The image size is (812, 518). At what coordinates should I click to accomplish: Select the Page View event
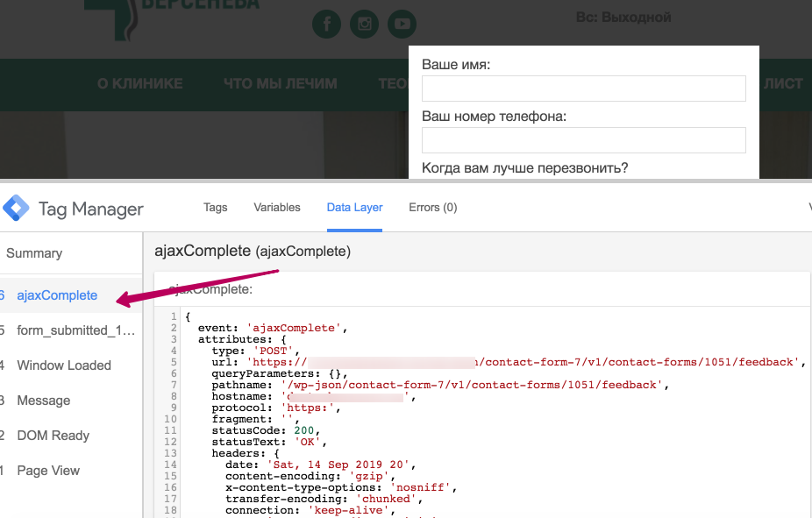48,471
